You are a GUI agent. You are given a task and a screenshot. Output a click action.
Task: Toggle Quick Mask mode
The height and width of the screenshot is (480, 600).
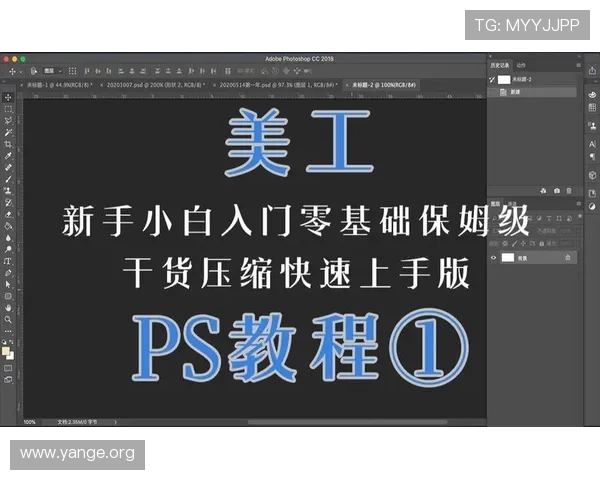coord(8,368)
